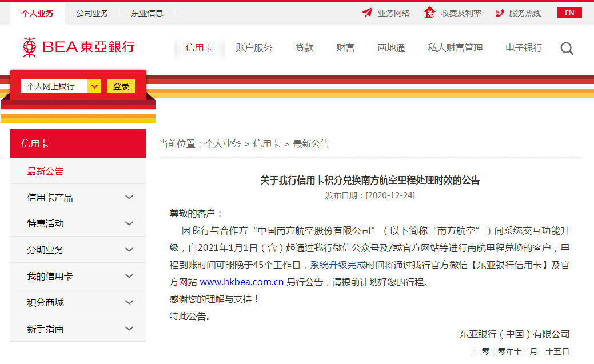
Task: Open the 贷款 main menu
Action: 305,48
